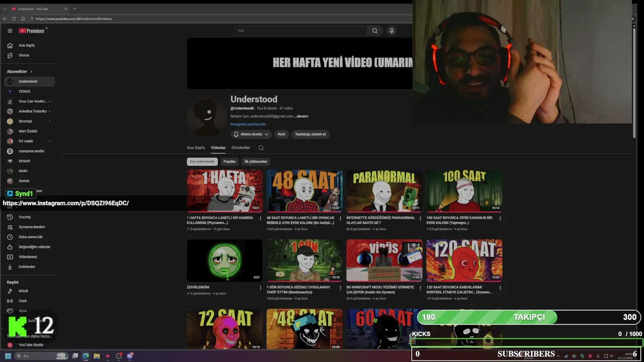Open the 1 GÜN BOYUNCA GİZEMLİ video title
Image resolution: width=644 pixels, height=362 pixels.
(x=298, y=290)
